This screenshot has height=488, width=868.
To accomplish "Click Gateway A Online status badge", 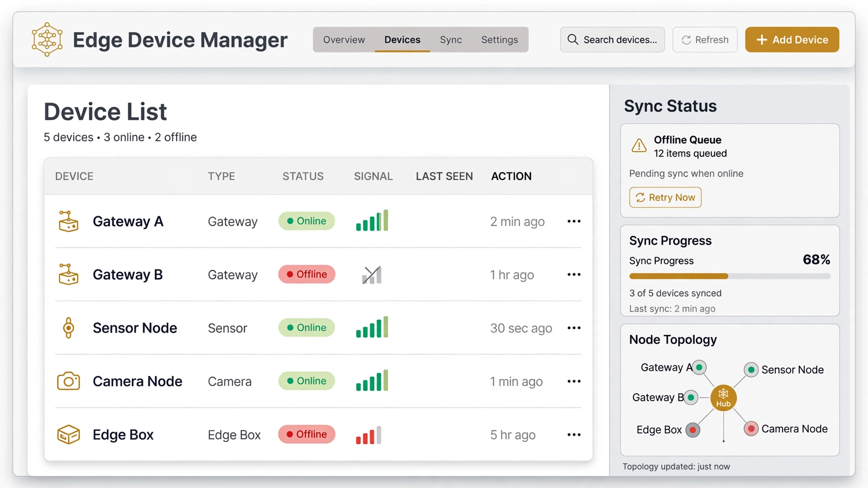I will [x=306, y=221].
